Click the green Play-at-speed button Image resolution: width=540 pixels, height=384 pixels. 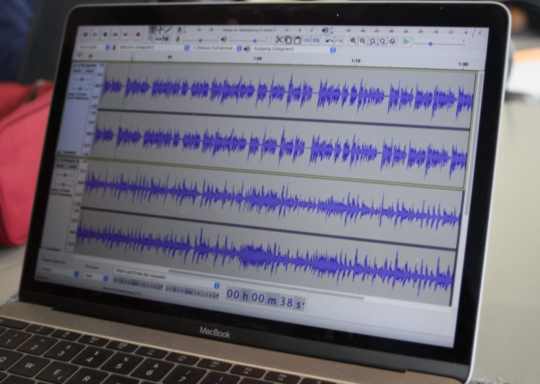[x=406, y=42]
